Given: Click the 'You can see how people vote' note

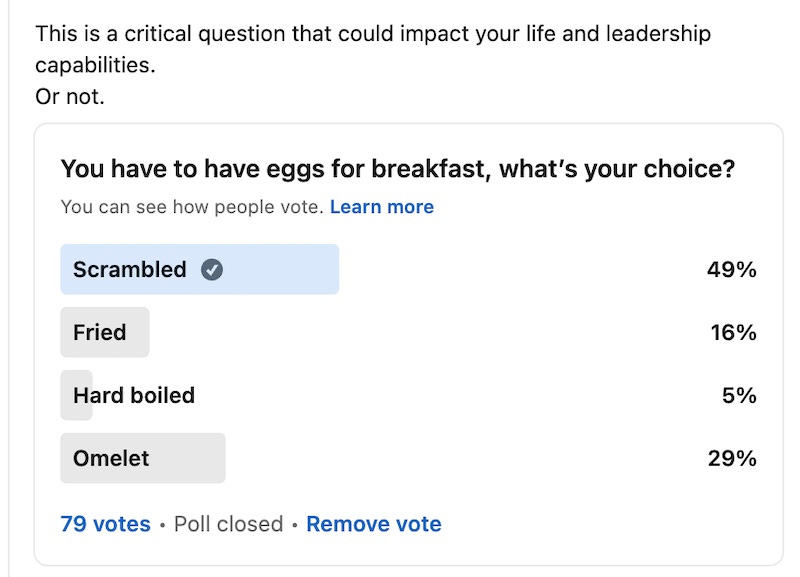Looking at the screenshot, I should [192, 207].
